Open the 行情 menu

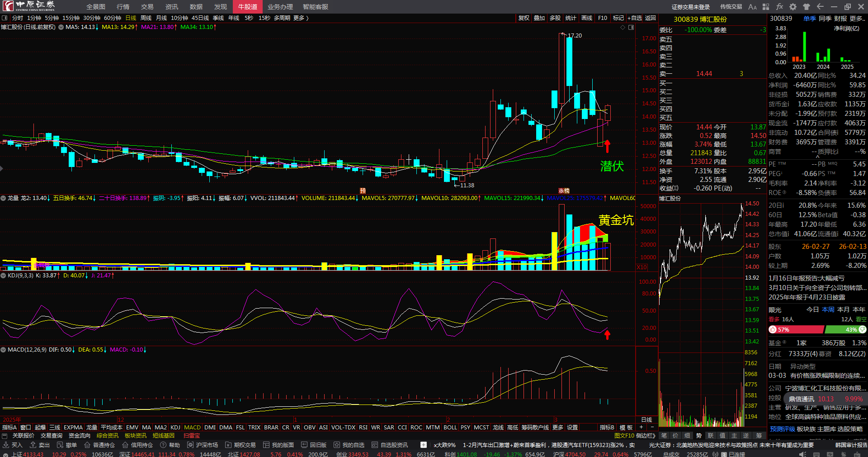(123, 7)
